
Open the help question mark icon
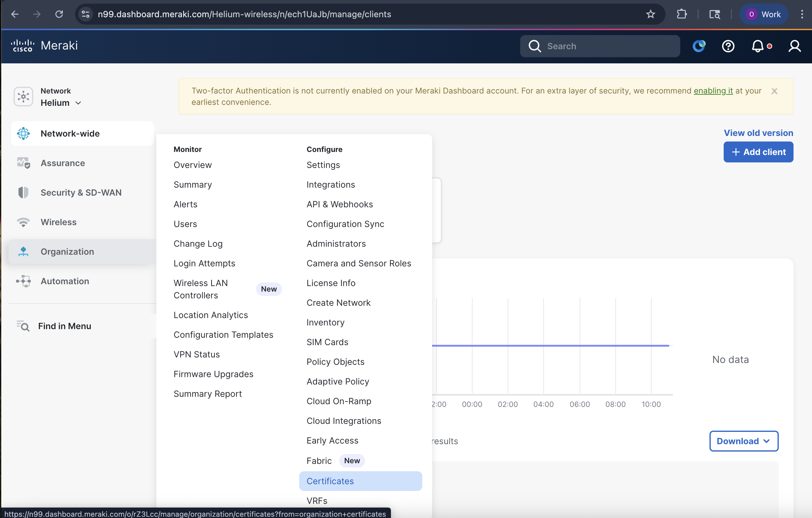pos(728,46)
